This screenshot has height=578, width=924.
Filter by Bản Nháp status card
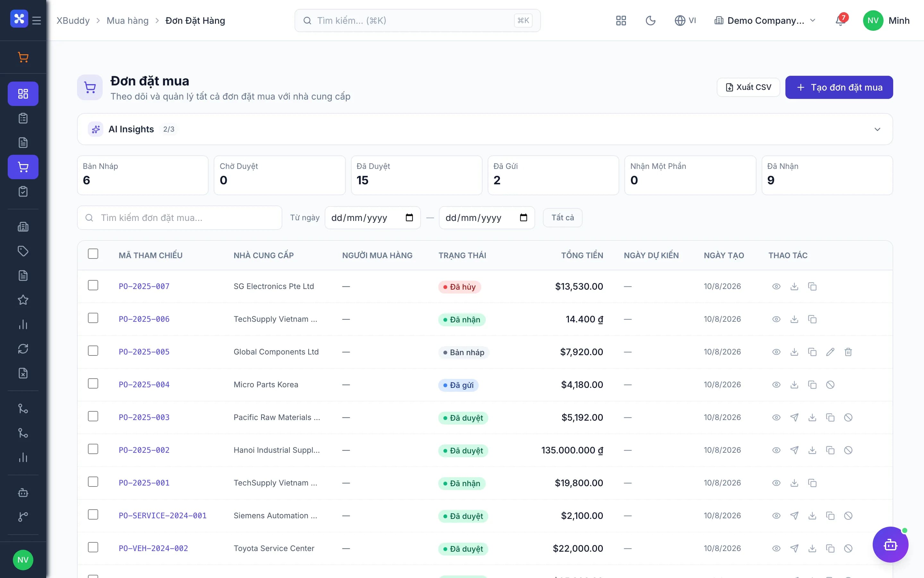(x=143, y=175)
